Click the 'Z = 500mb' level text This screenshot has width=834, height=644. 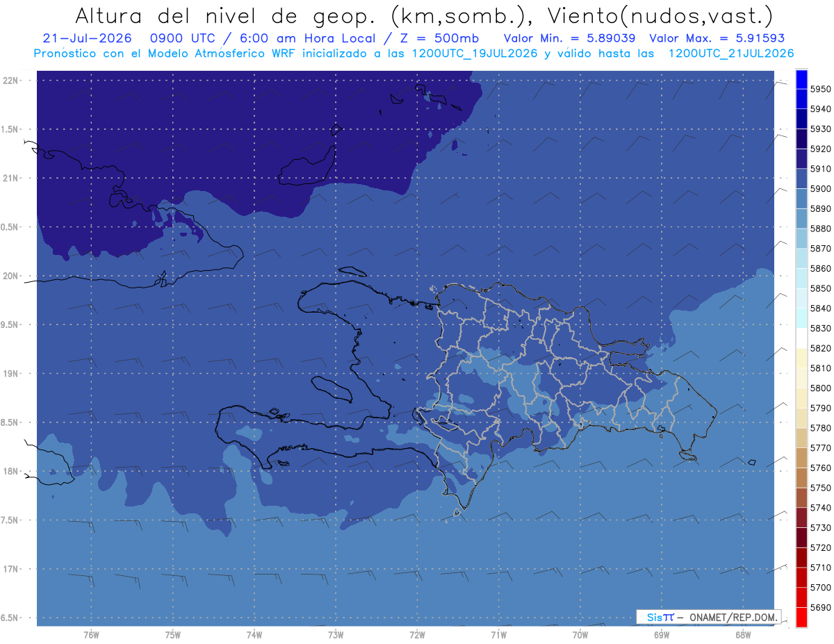(x=439, y=38)
